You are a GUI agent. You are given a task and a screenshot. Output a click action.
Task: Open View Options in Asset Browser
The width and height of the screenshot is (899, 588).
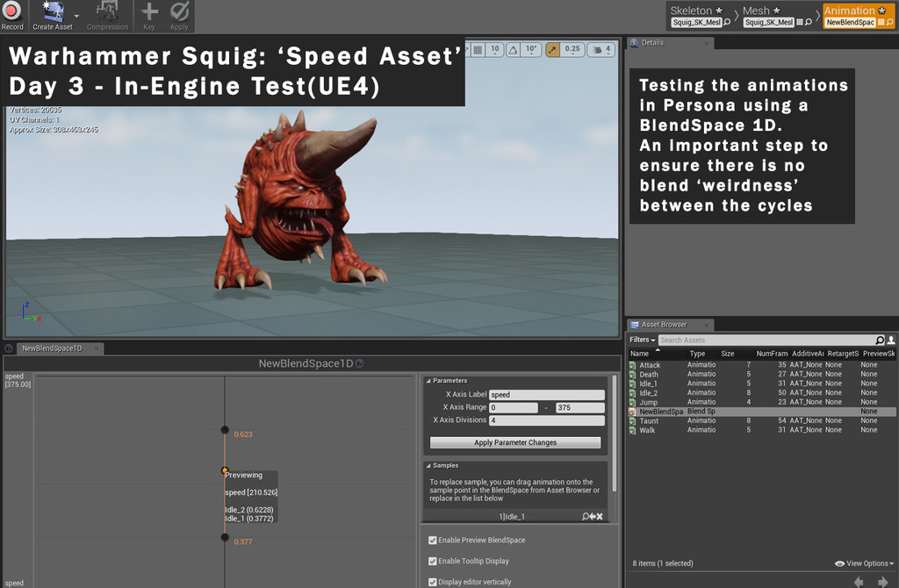coord(864,563)
